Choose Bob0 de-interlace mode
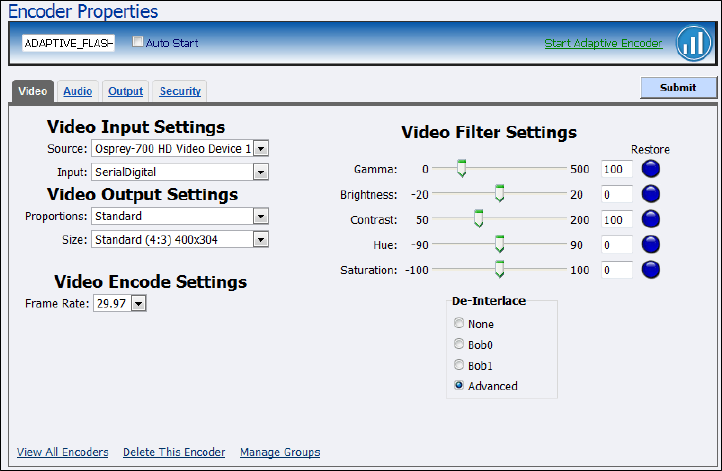Screen dimensions: 722x471 (x=459, y=344)
